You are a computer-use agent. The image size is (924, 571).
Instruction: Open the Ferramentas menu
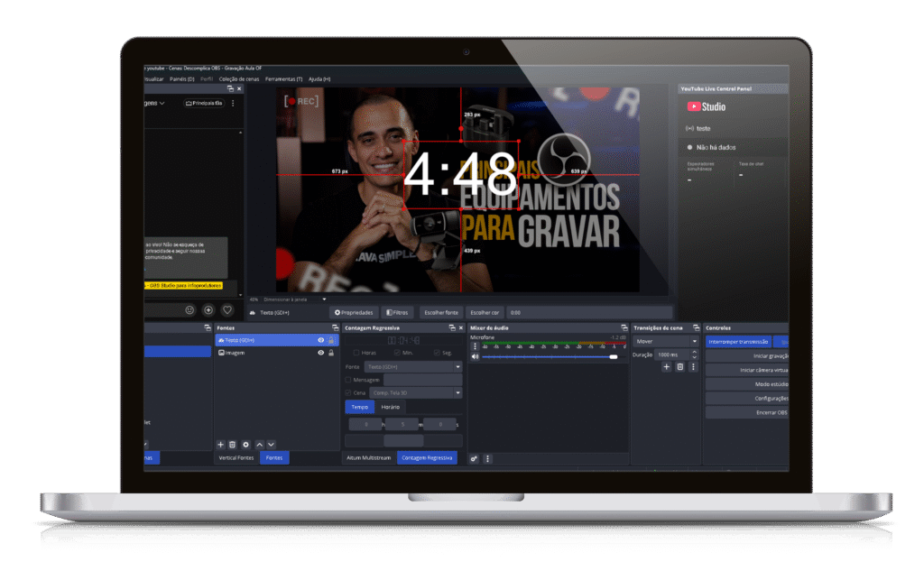[x=284, y=79]
